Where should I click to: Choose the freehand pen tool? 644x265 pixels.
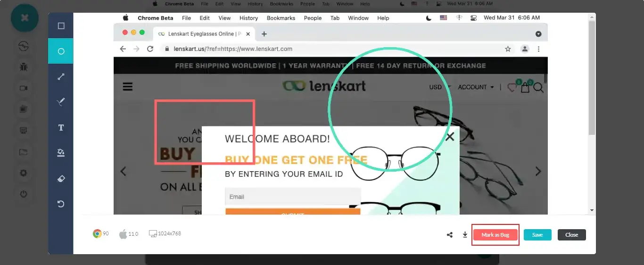61,102
